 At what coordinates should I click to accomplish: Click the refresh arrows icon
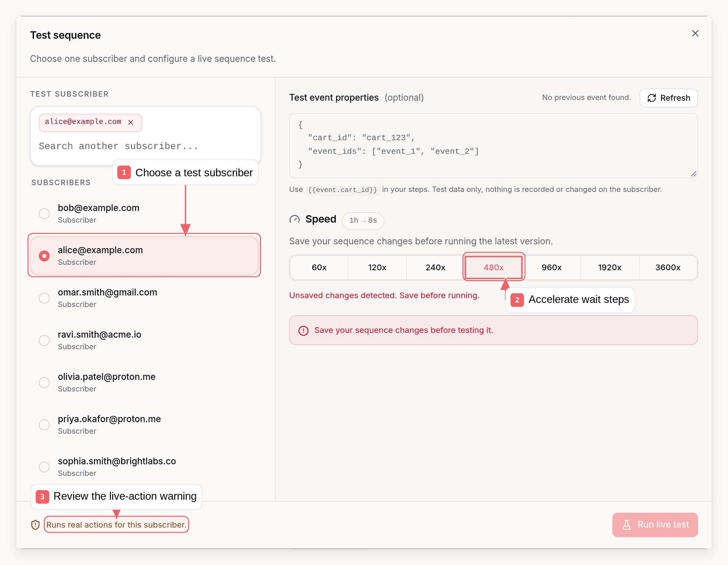[x=652, y=98]
